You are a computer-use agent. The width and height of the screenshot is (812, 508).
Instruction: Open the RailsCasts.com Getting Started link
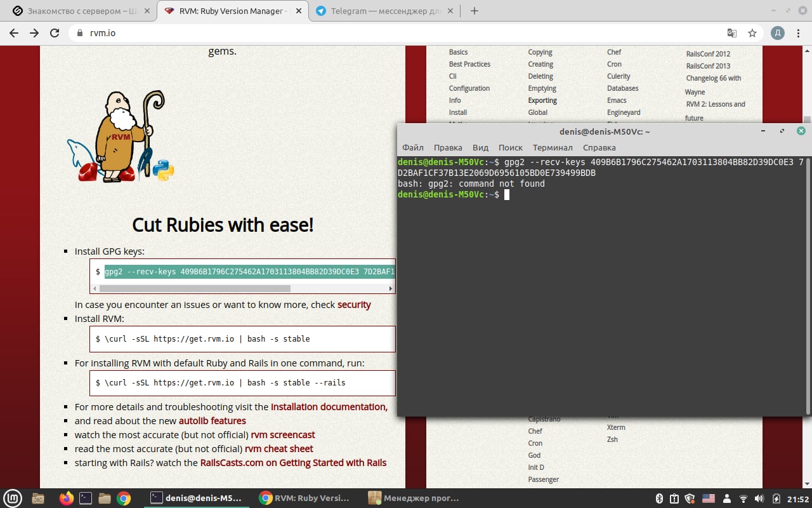(x=293, y=462)
